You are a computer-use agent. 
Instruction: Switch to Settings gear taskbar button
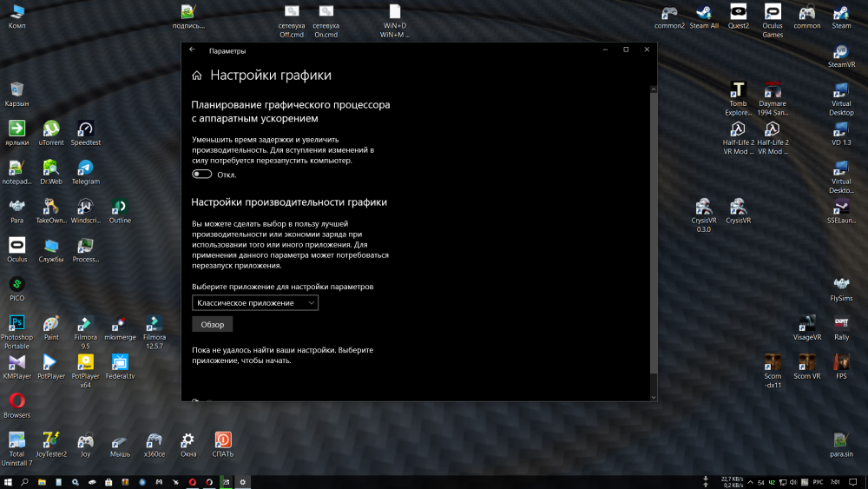242,482
